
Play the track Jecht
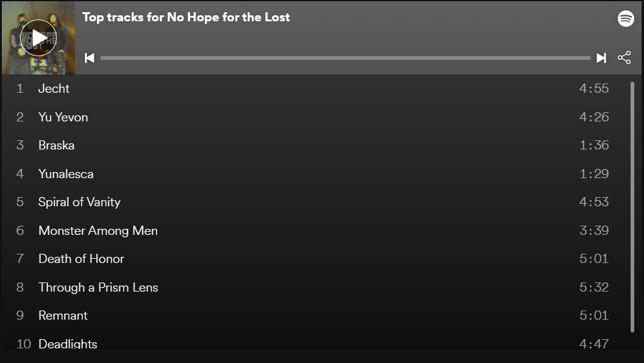[x=54, y=88]
